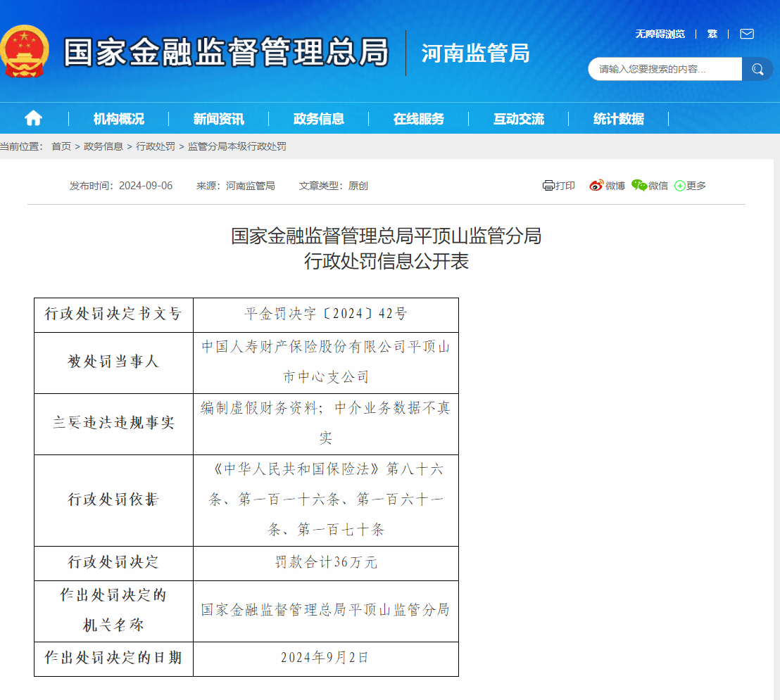Screen dimensions: 780x700
Task: Switch to the 统计数据 section
Action: coord(618,119)
